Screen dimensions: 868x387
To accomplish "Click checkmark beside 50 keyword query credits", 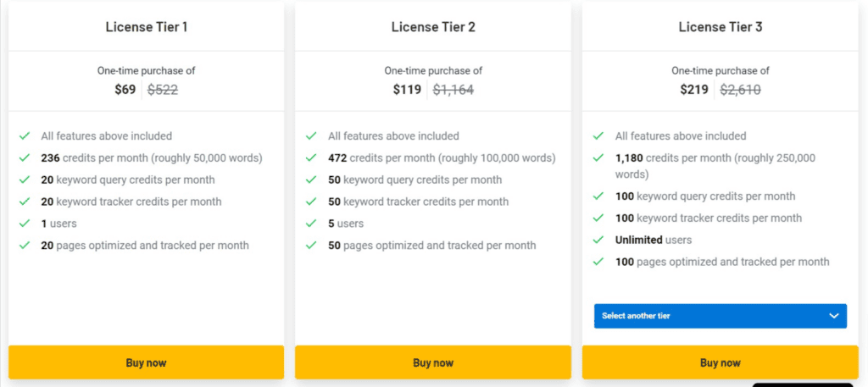I will (x=312, y=180).
